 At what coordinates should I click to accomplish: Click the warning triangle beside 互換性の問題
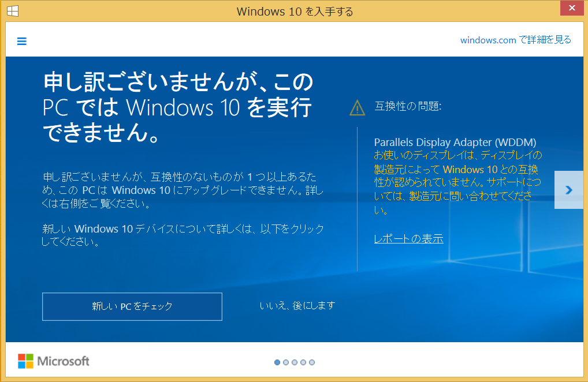tap(357, 107)
